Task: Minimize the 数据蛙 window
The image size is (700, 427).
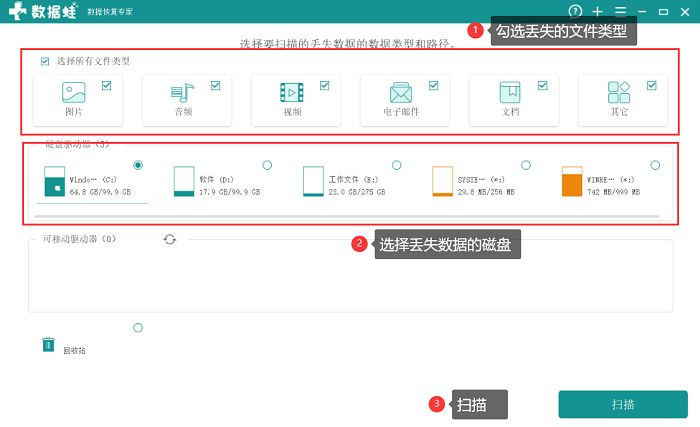Action: tap(642, 12)
